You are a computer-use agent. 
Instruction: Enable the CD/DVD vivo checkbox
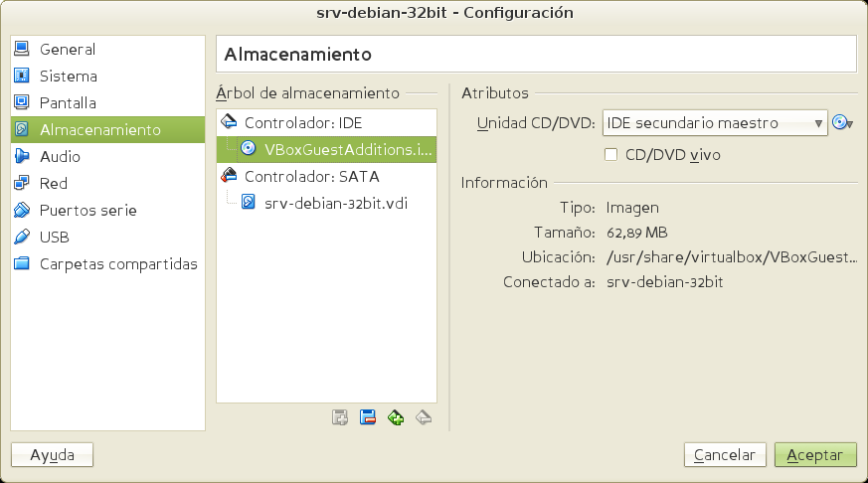(x=611, y=155)
